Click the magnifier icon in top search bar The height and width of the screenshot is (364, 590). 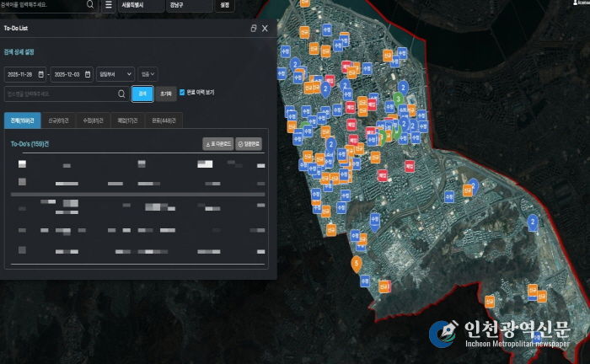pyautogui.click(x=90, y=5)
